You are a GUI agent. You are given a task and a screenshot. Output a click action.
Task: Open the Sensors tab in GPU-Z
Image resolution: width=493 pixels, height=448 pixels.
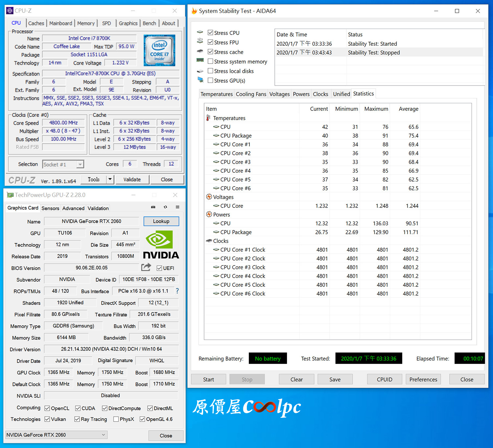[50, 208]
